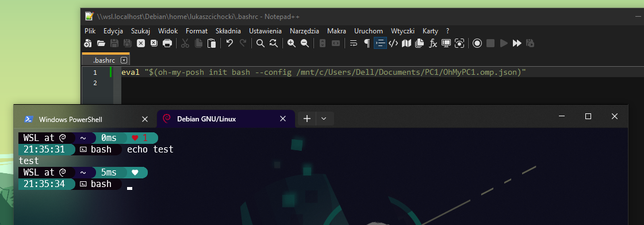
Task: Click the Close All documents toolbar icon
Action: 154,43
